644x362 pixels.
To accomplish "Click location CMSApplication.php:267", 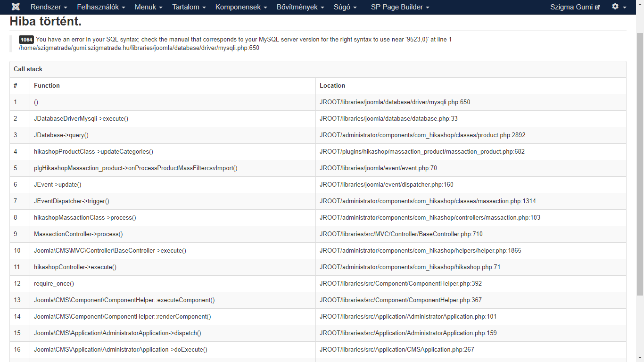I will [x=397, y=349].
